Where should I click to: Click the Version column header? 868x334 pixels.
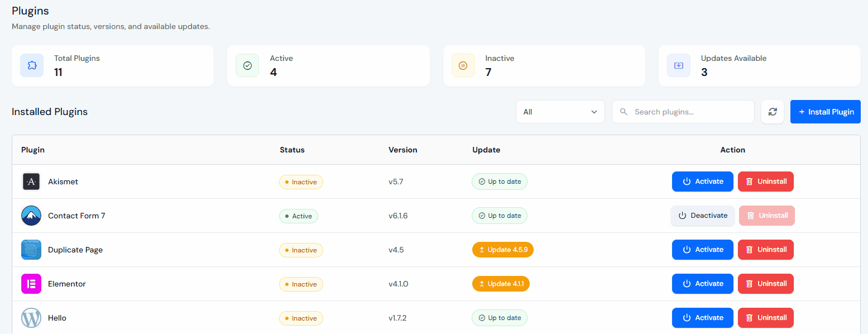(x=403, y=150)
